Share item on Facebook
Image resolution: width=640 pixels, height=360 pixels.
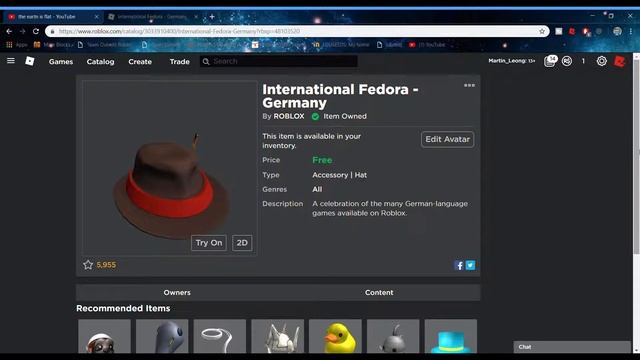[459, 265]
